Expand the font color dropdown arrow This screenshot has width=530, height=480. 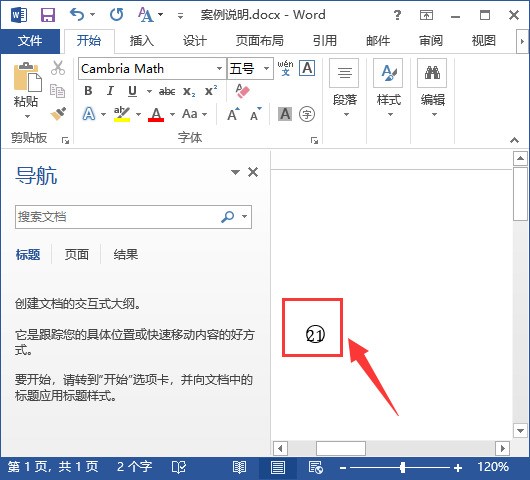172,114
